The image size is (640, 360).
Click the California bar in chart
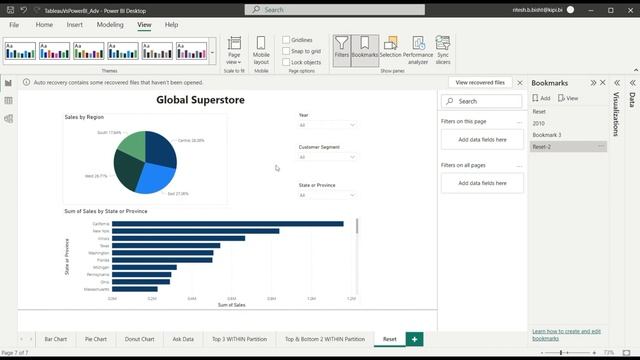[x=228, y=224]
